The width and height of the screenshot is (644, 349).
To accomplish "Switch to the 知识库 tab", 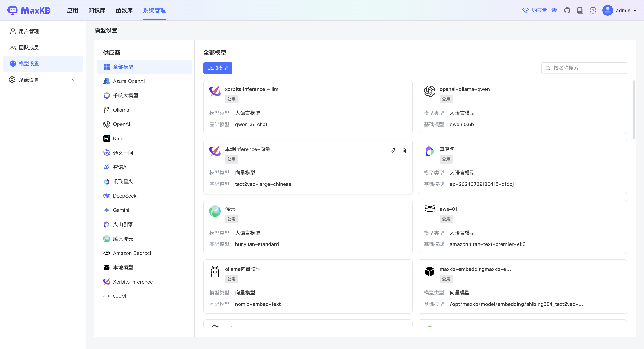I will coord(97,10).
